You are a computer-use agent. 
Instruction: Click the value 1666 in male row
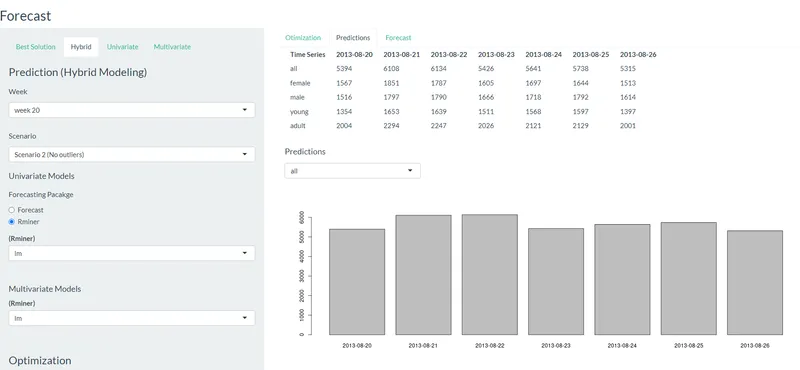[486, 97]
